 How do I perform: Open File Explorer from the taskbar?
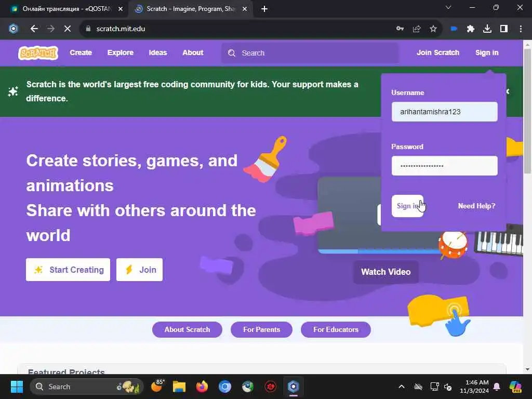(x=179, y=387)
